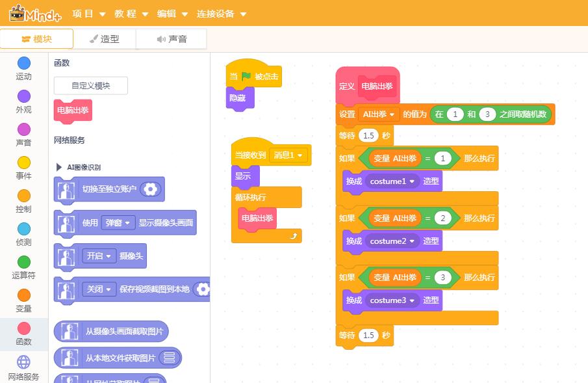Click the last 等待 1.5 秒 value field
The width and height of the screenshot is (588, 383).
[368, 335]
